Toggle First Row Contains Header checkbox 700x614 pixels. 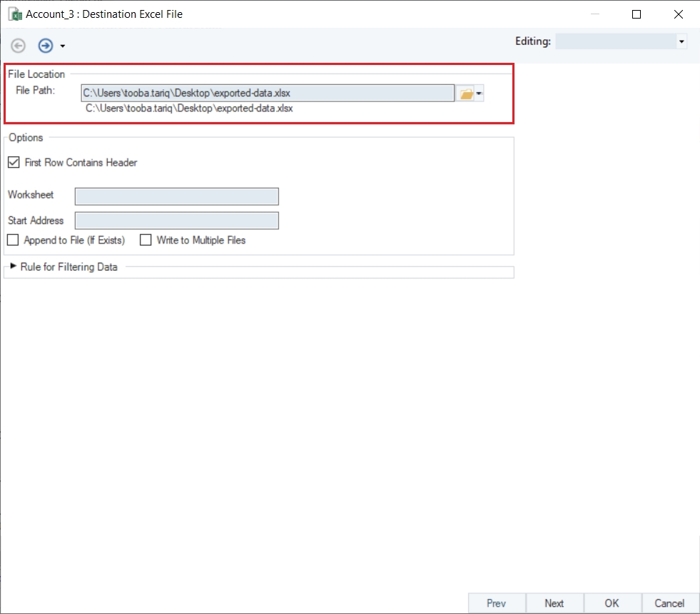(x=14, y=162)
